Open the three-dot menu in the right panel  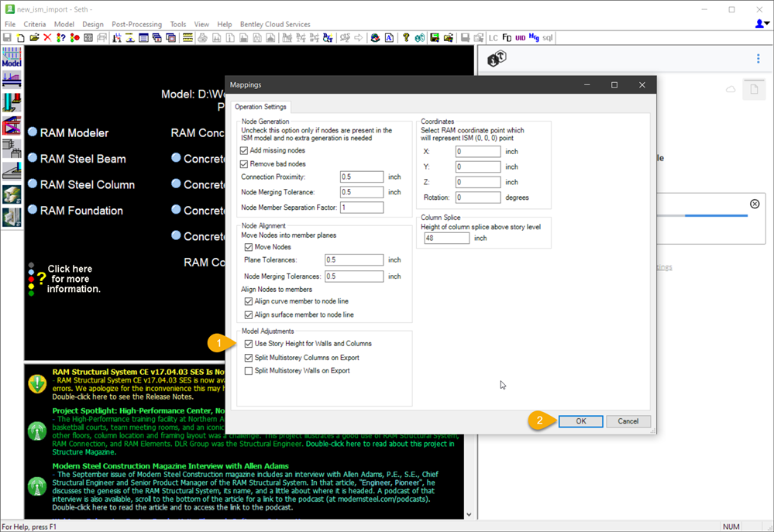[x=759, y=59]
